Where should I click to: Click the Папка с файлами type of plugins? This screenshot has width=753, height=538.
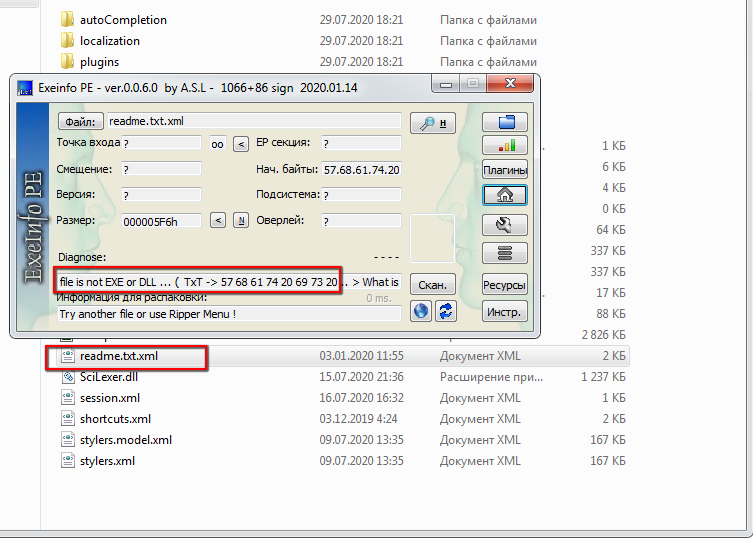pyautogui.click(x=488, y=62)
